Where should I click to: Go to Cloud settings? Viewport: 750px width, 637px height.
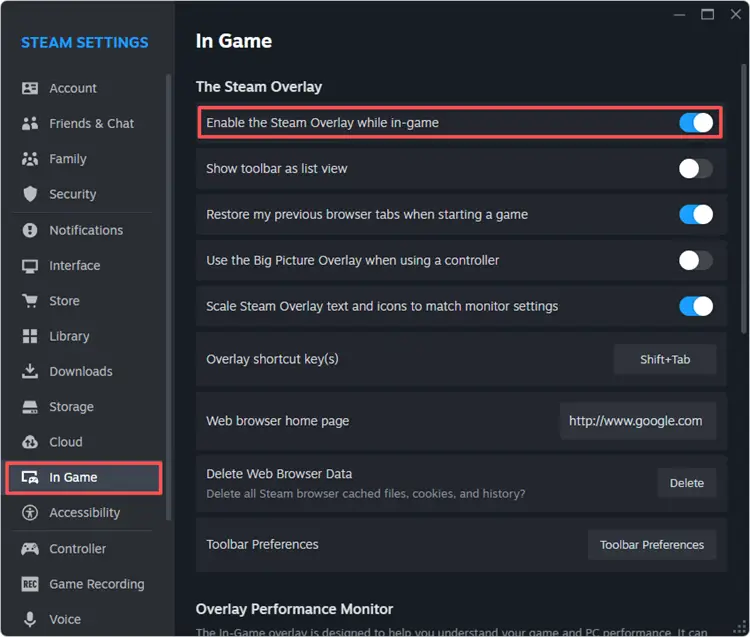(x=86, y=442)
